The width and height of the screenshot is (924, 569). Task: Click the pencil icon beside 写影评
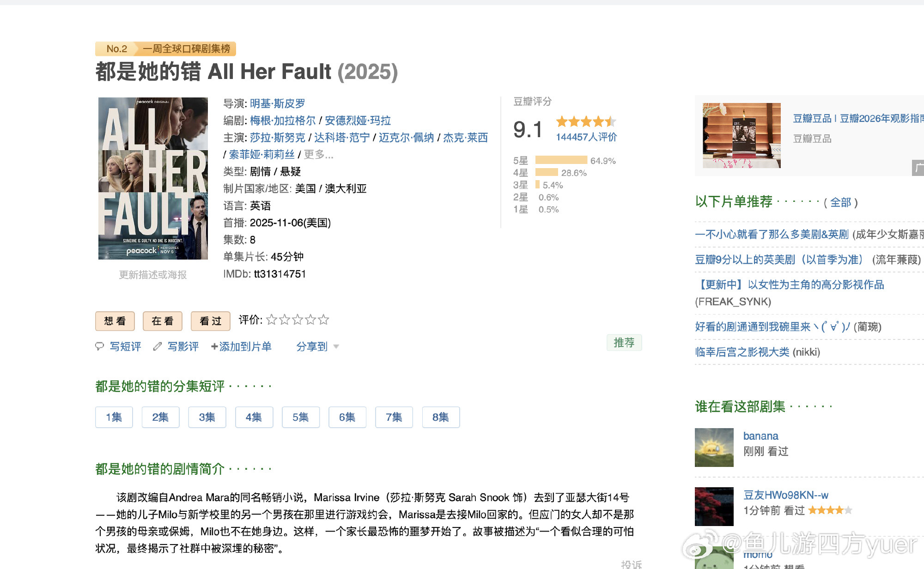coord(158,346)
